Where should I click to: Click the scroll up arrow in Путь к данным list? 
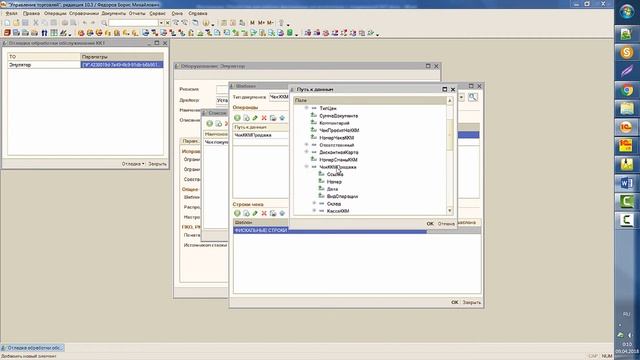[450, 100]
